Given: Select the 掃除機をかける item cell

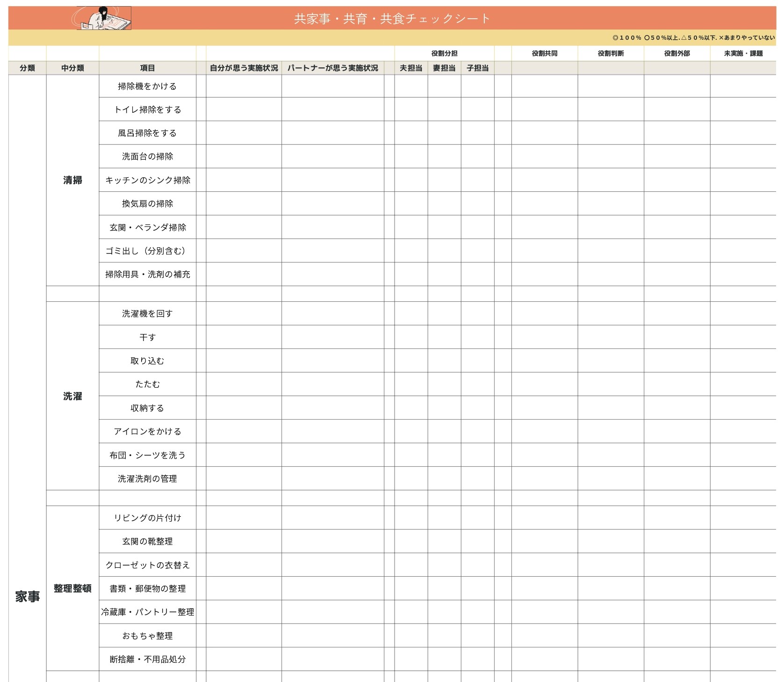Looking at the screenshot, I should 147,87.
